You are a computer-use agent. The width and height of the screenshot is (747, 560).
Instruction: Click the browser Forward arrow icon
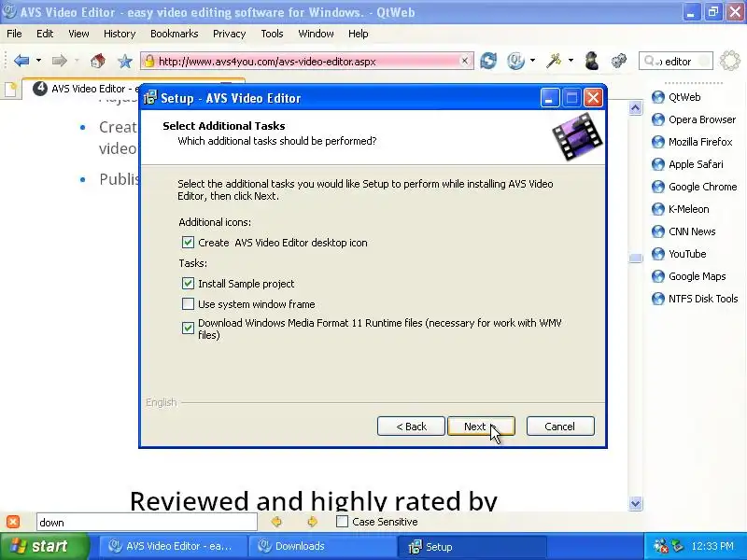[x=59, y=61]
